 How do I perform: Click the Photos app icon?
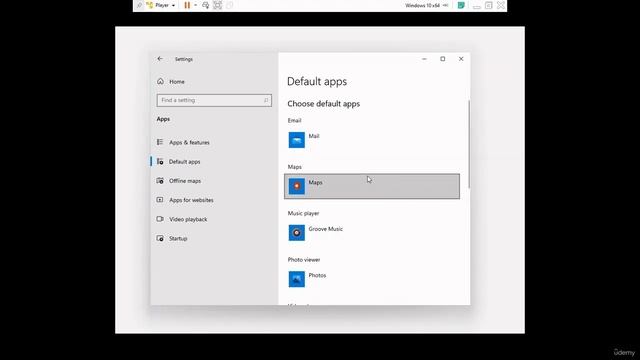[297, 279]
